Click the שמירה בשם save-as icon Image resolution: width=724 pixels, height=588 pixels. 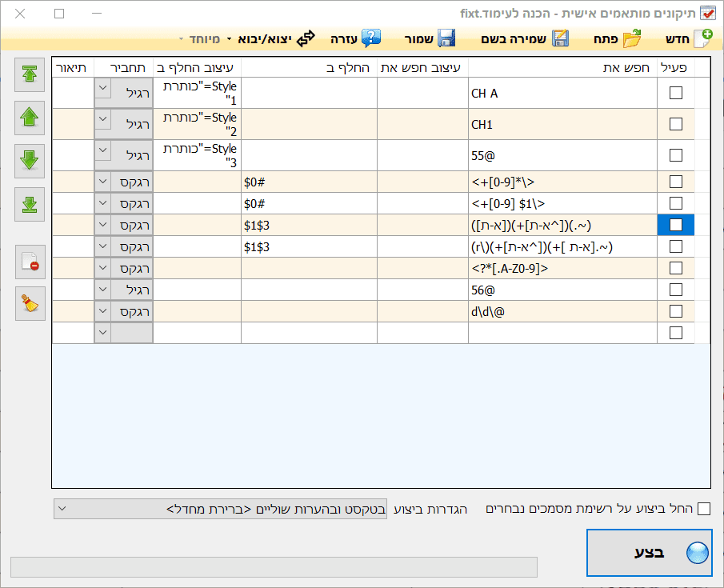[x=561, y=38]
